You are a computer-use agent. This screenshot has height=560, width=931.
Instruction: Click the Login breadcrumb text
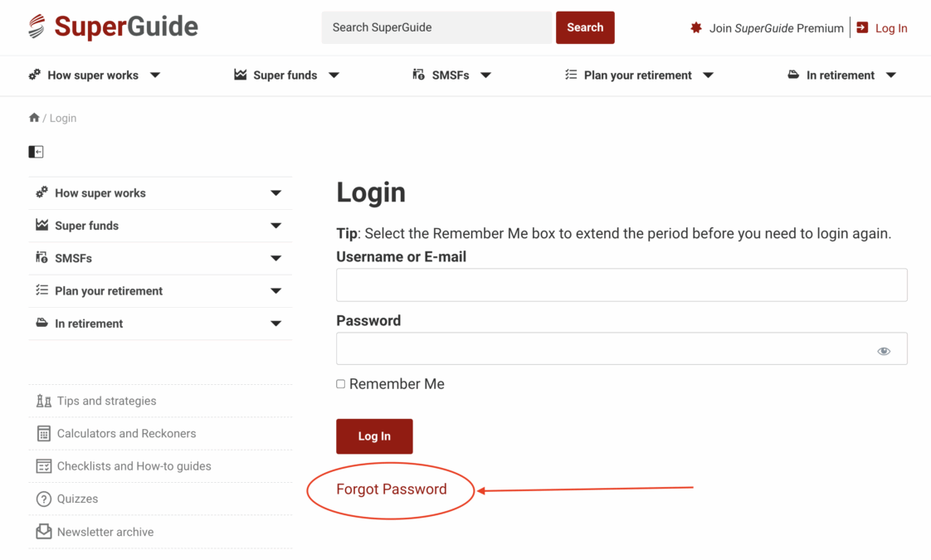pyautogui.click(x=63, y=118)
